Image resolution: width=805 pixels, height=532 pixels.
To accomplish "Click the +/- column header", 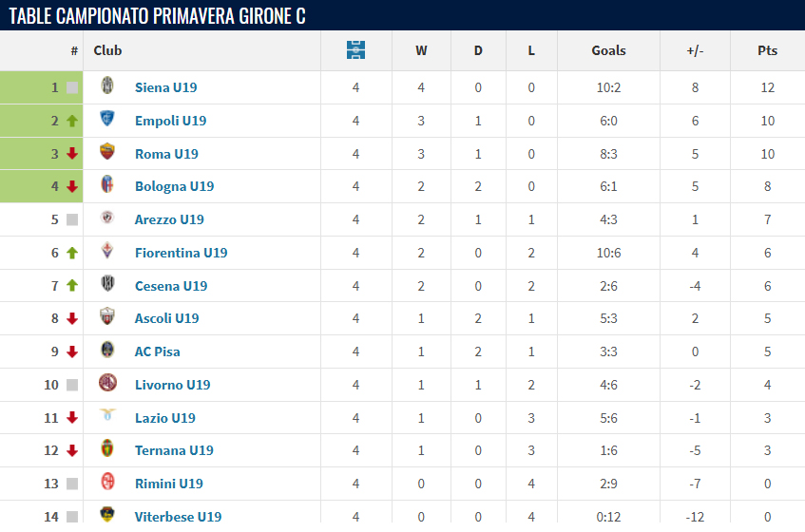I will 695,50.
